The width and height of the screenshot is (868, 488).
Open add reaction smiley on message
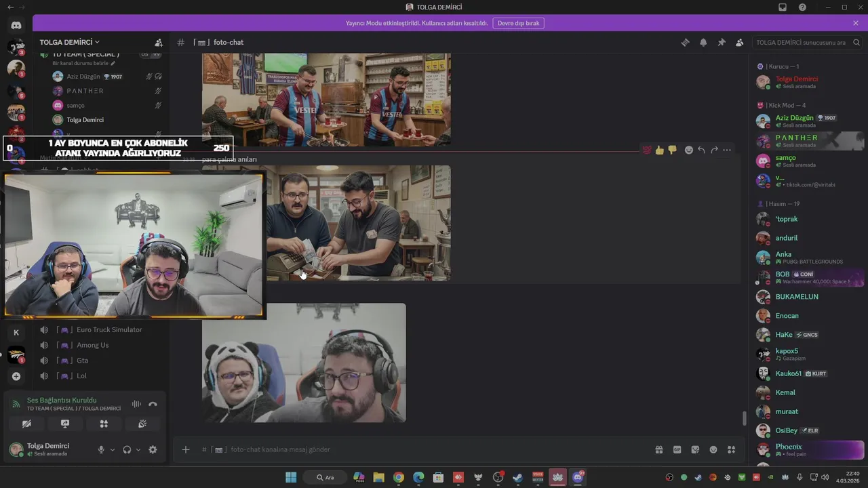point(688,150)
